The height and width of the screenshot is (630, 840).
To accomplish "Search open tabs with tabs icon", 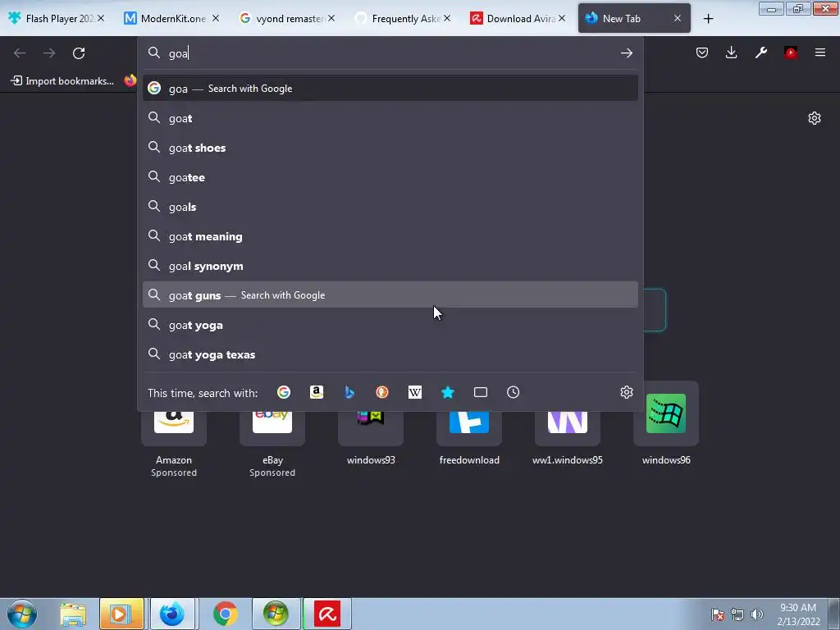I will (481, 392).
